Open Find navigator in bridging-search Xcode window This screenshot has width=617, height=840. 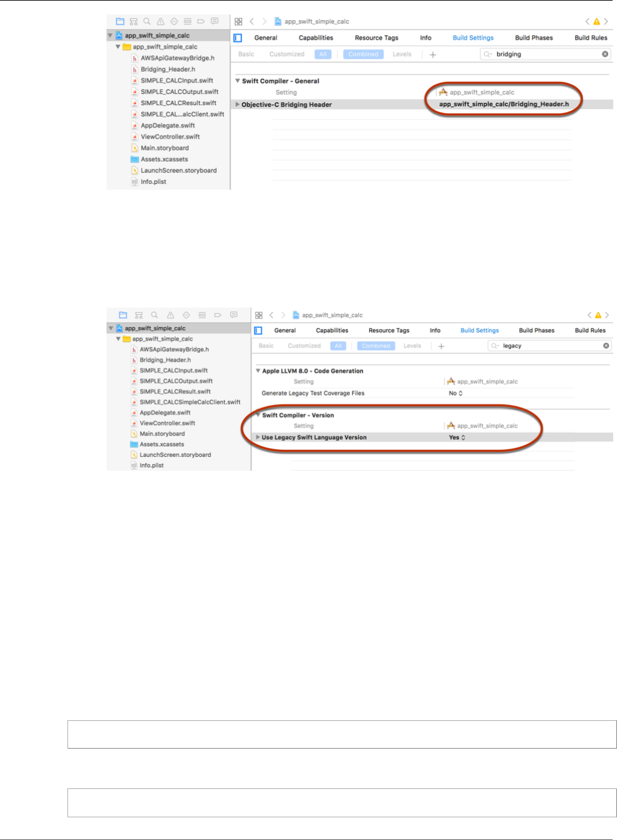pos(147,21)
